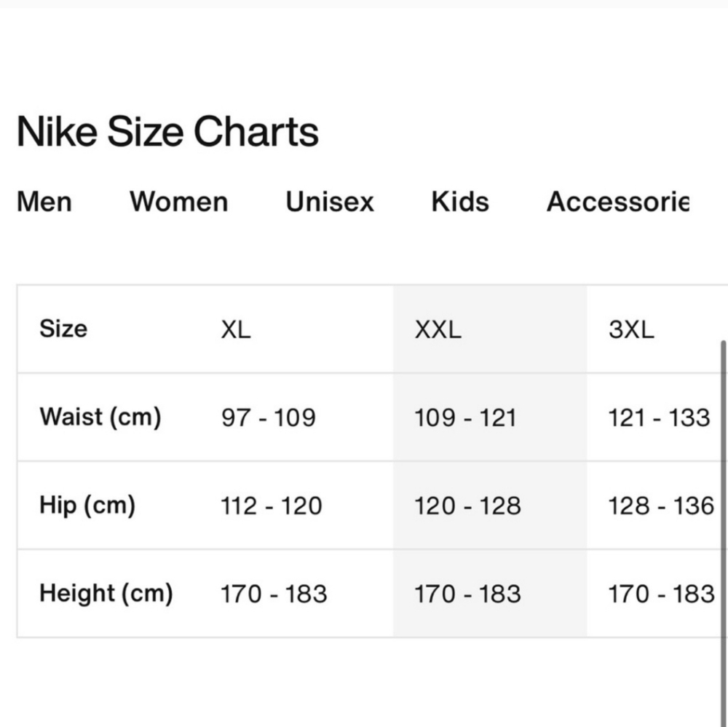Switch to the Men size chart tab
Image resolution: width=728 pixels, height=727 pixels.
(x=44, y=203)
